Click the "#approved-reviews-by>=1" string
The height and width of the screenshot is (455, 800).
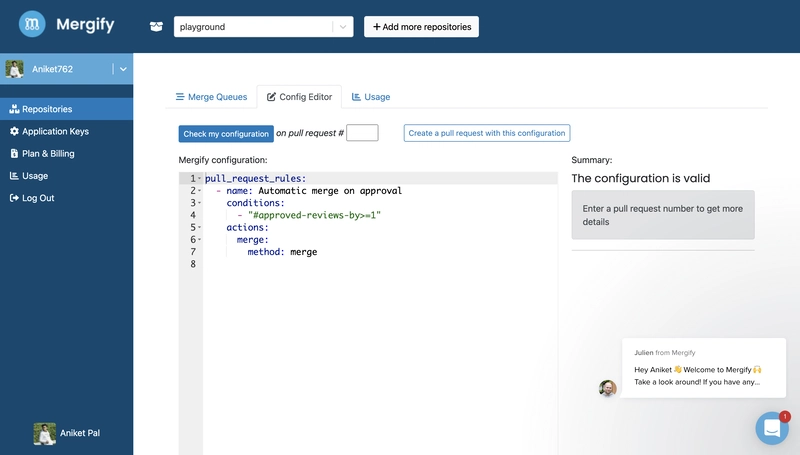point(314,215)
